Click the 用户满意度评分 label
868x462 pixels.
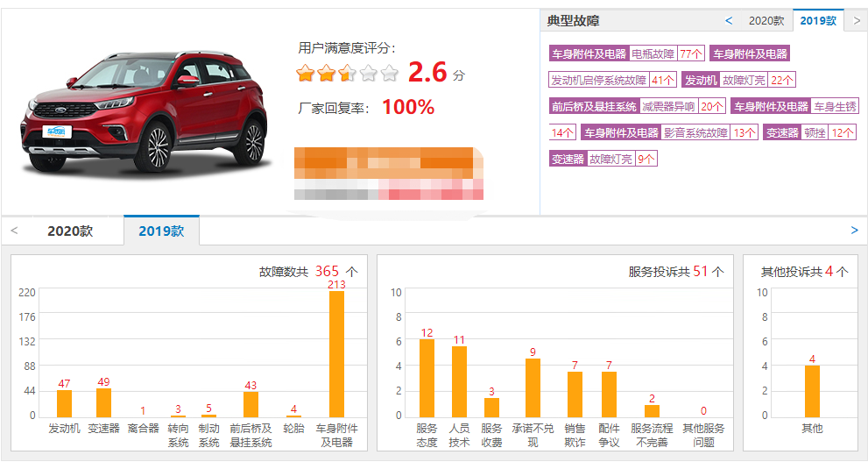click(347, 48)
